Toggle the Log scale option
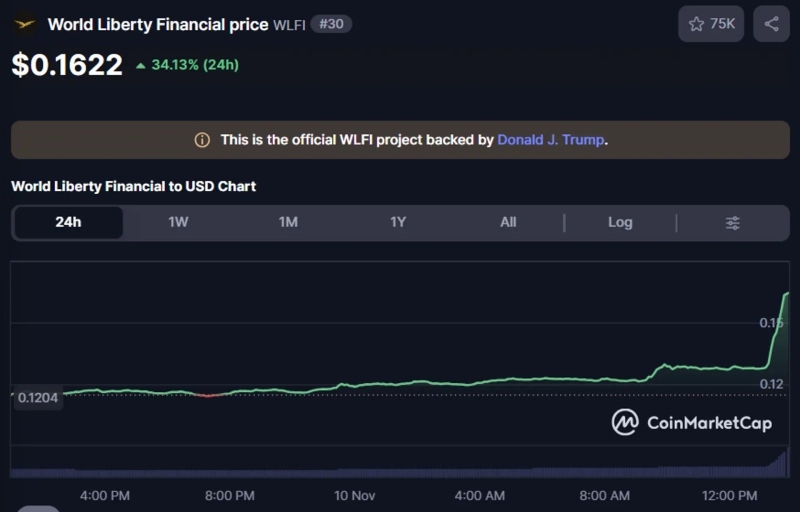Viewport: 800px width, 512px height. pyautogui.click(x=620, y=222)
